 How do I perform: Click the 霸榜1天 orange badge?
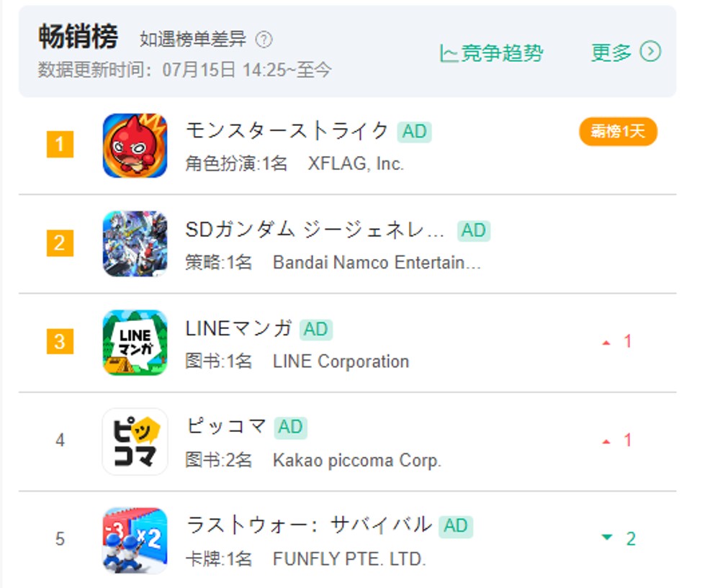[618, 132]
